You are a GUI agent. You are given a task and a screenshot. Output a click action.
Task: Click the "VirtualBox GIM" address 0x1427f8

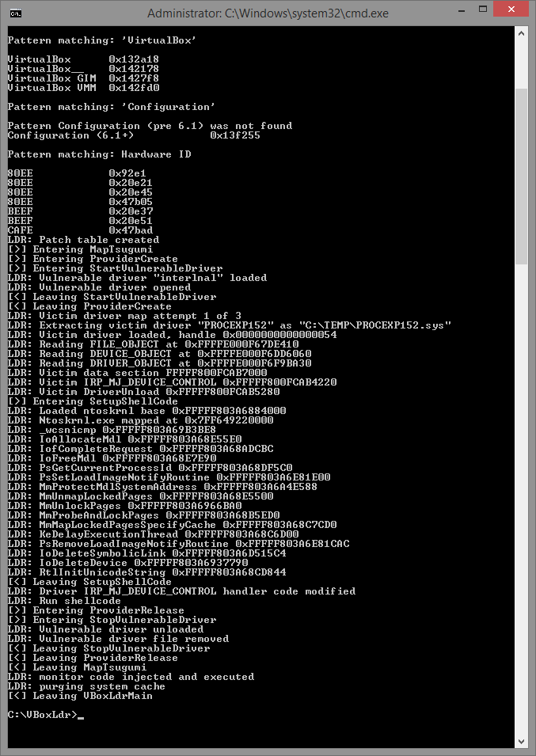134,78
